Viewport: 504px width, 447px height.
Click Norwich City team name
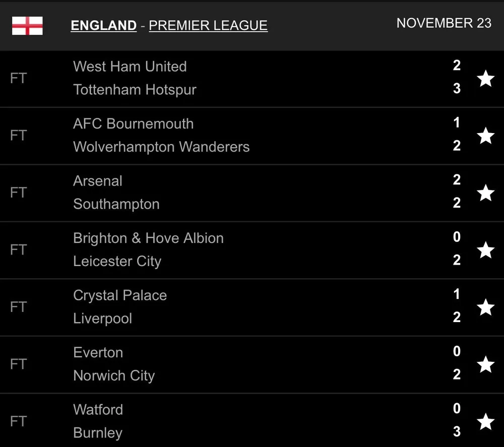114,376
